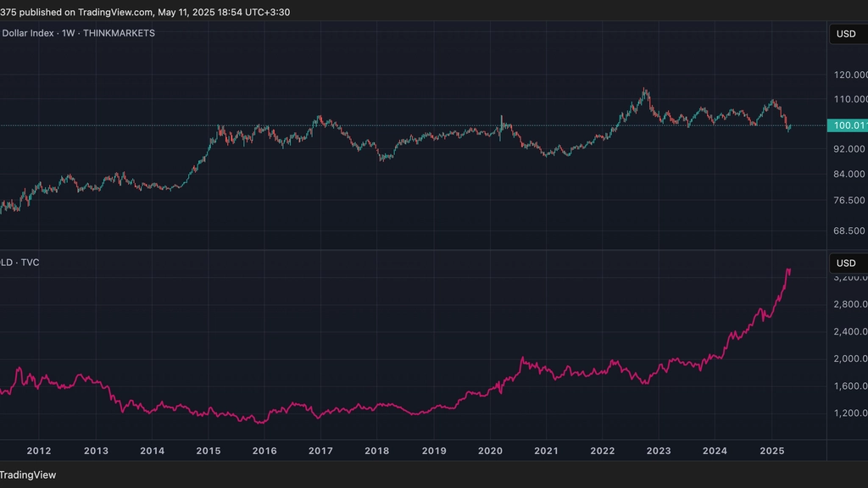
Task: Click the 68.500 price scale label
Action: 849,230
